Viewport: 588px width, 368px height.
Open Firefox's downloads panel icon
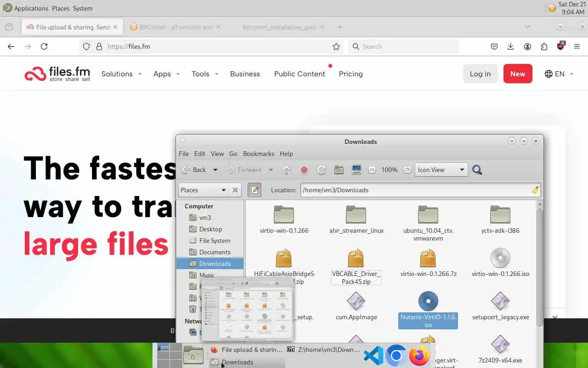pos(511,46)
